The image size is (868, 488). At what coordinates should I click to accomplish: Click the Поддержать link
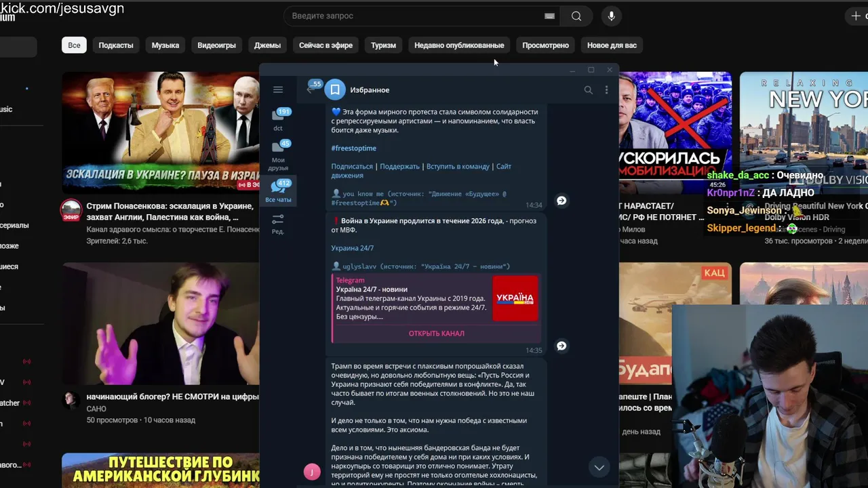click(x=399, y=166)
